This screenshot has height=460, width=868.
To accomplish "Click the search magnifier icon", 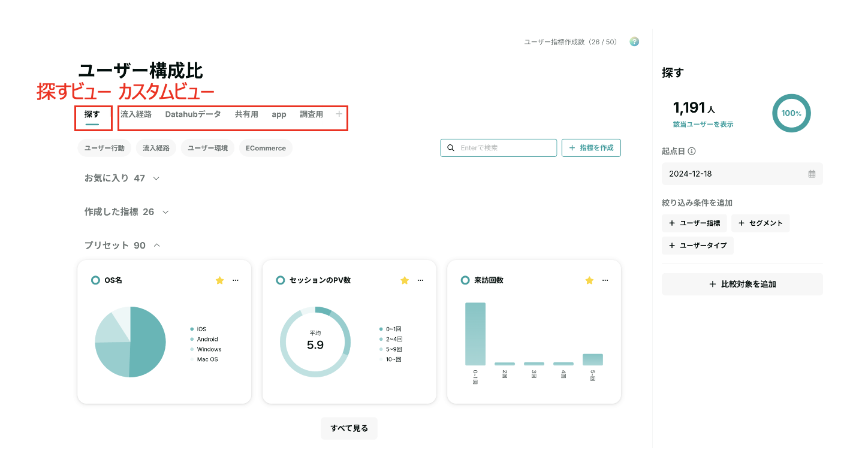I will (451, 148).
